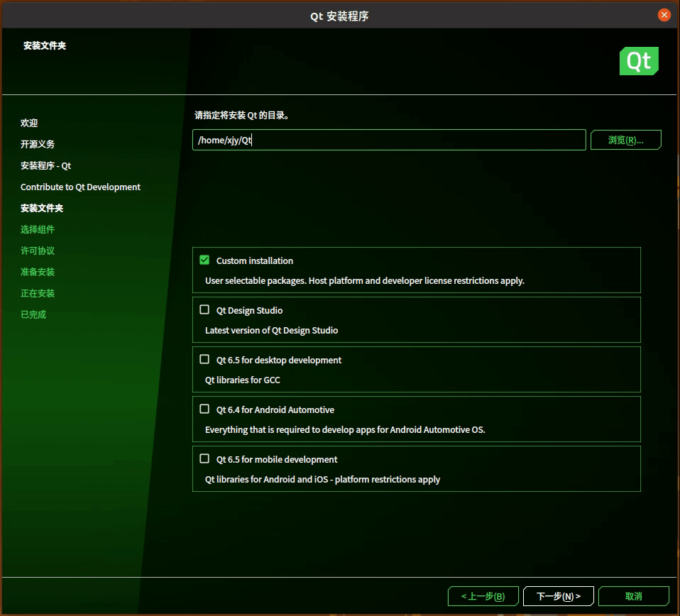Click the 安装文件夹 page header title
The width and height of the screenshot is (680, 616).
[45, 45]
